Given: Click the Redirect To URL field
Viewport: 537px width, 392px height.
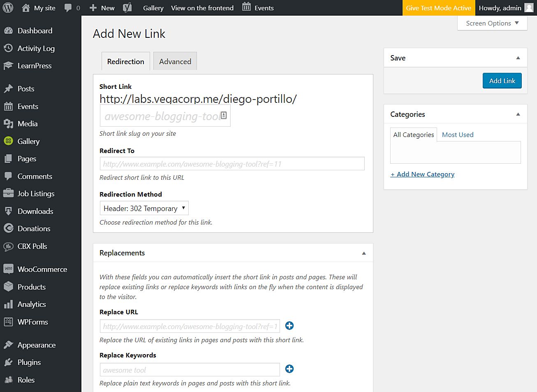Looking at the screenshot, I should pyautogui.click(x=232, y=164).
